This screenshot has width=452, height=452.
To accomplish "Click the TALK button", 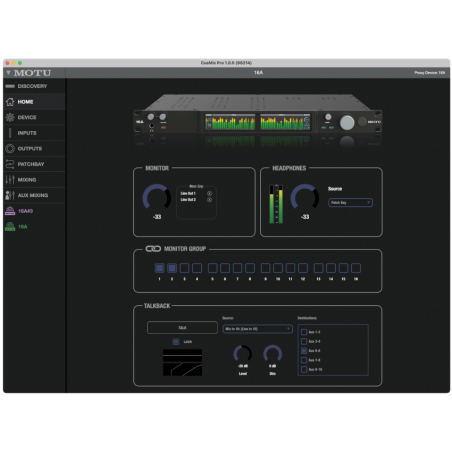I will pos(182,328).
